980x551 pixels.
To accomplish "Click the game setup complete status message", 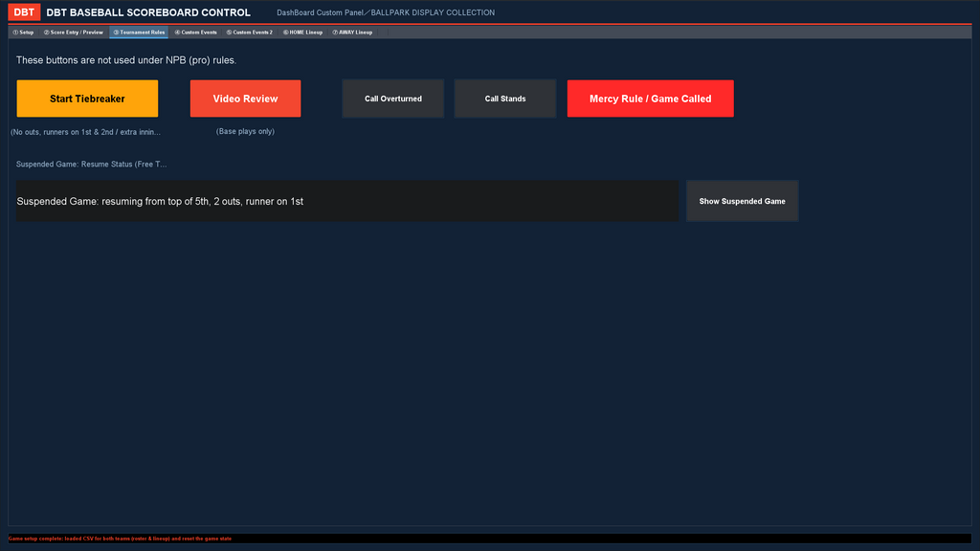I will 120,539.
